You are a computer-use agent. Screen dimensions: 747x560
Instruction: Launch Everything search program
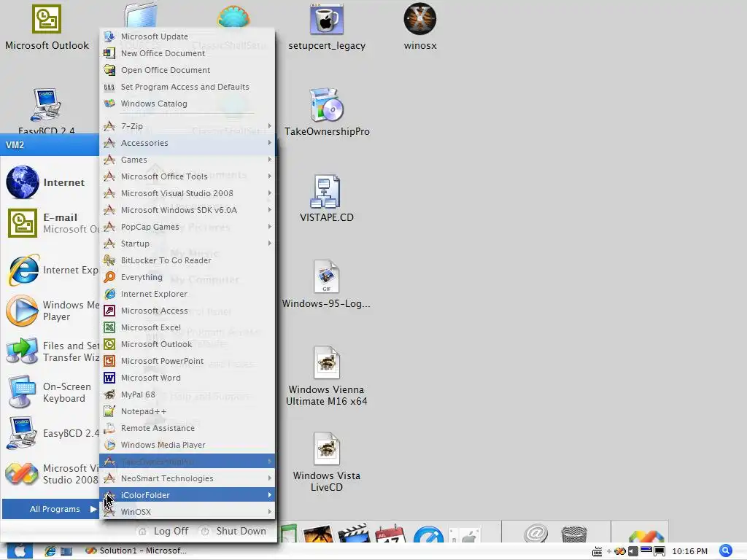tap(187, 276)
